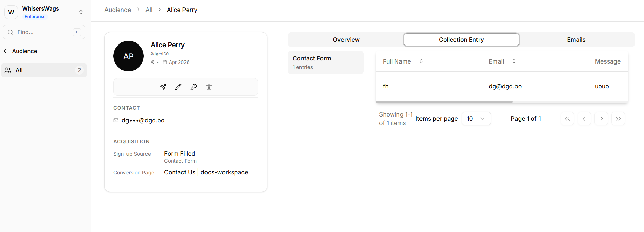Image resolution: width=644 pixels, height=232 pixels.
Task: Go to next page arrow
Action: tap(601, 119)
